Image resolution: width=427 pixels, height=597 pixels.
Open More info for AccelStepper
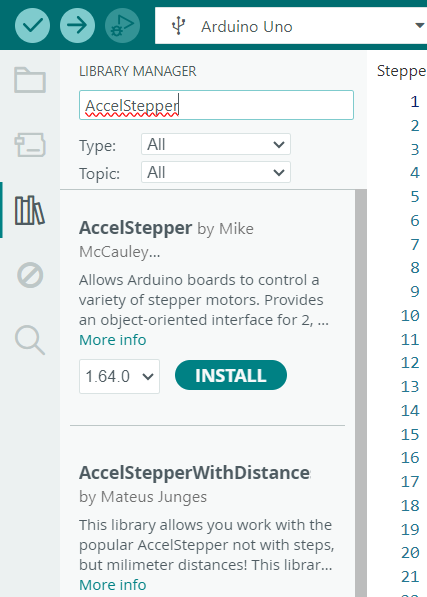[x=113, y=340]
